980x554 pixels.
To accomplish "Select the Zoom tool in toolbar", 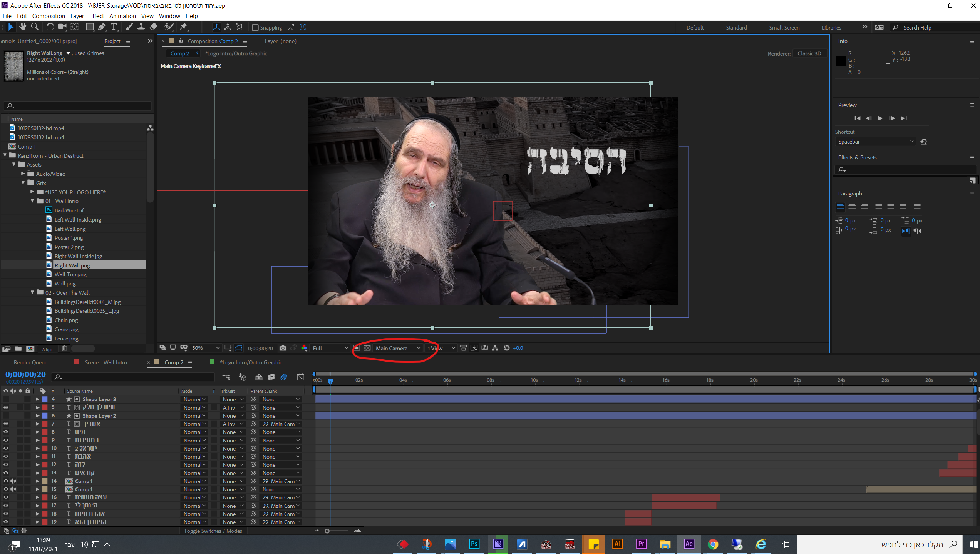I will tap(35, 27).
